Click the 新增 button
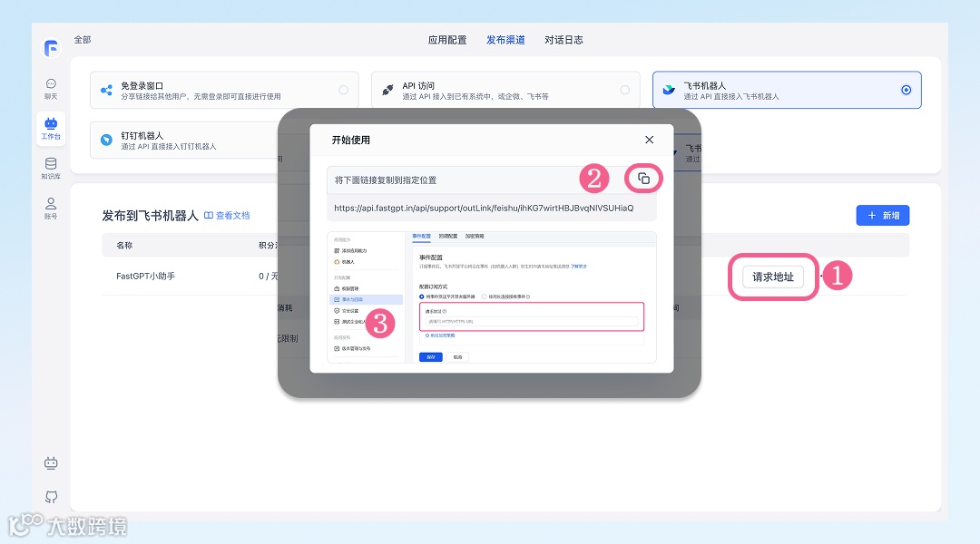Image resolution: width=980 pixels, height=544 pixels. click(883, 216)
